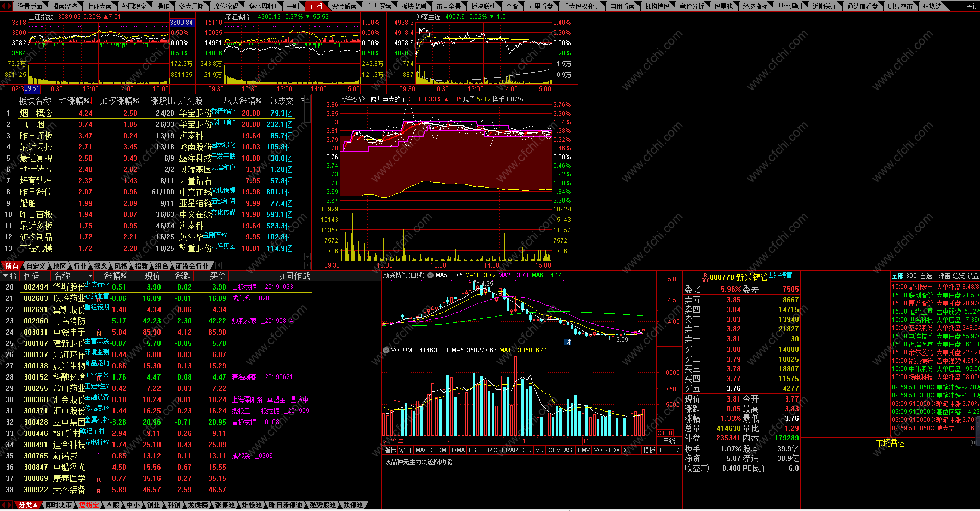
Task: Switch to 操盘监控 top tab
Action: tap(65, 6)
